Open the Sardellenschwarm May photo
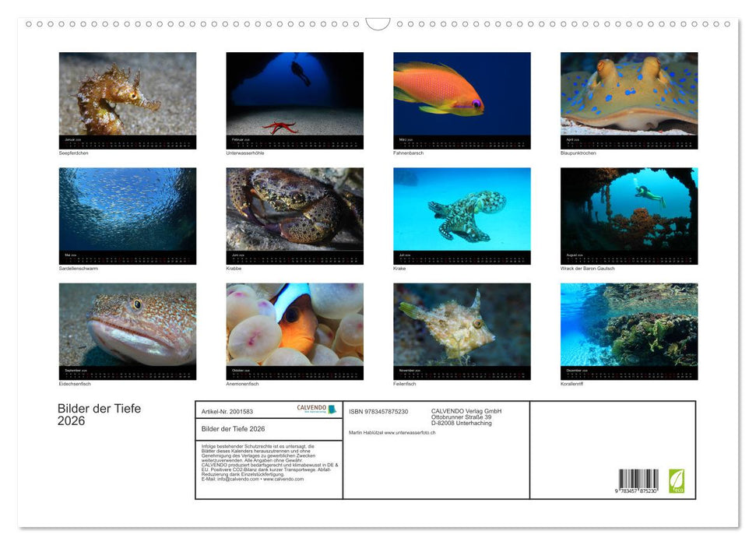The image size is (756, 545). (127, 216)
